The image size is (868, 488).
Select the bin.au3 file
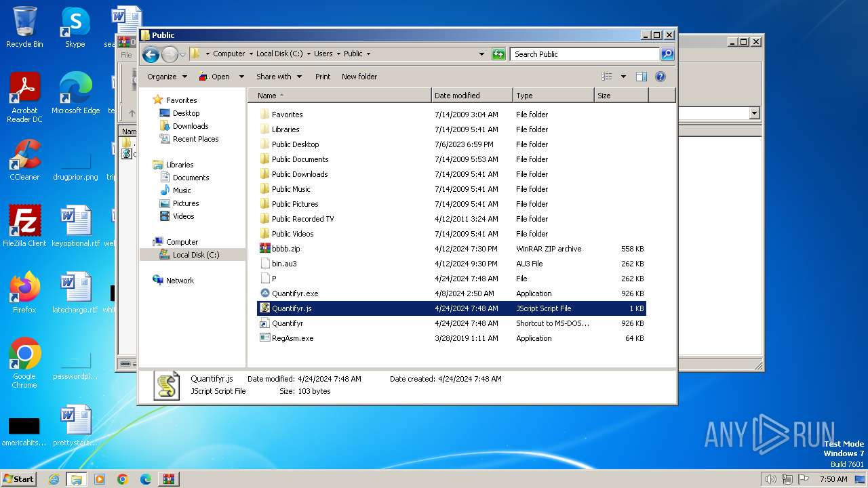[452, 264]
